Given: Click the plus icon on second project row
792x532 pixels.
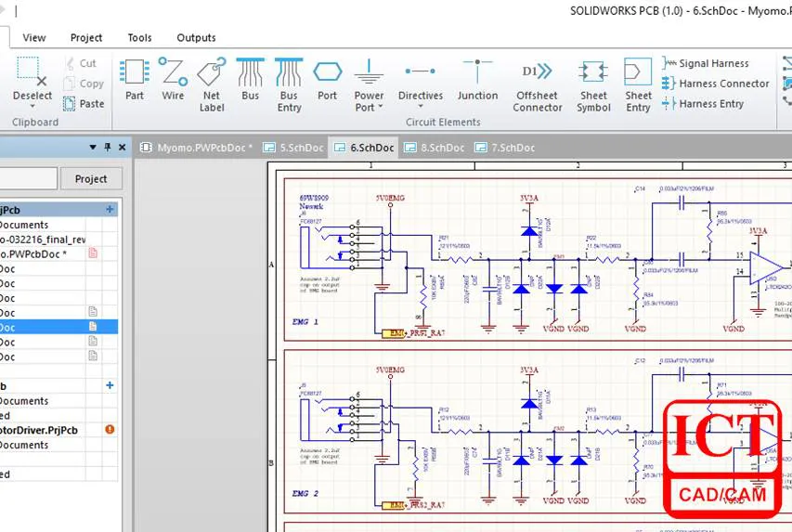Looking at the screenshot, I should tap(110, 385).
